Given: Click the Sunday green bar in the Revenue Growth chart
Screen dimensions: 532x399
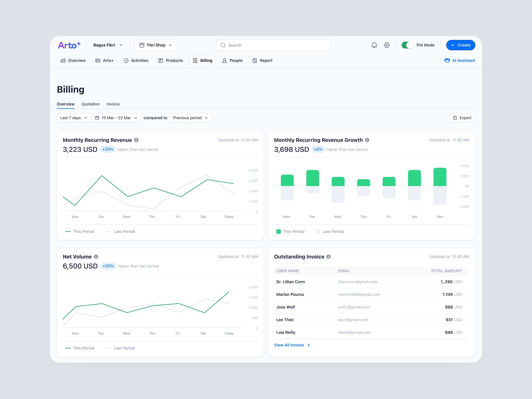Looking at the screenshot, I should [x=440, y=177].
